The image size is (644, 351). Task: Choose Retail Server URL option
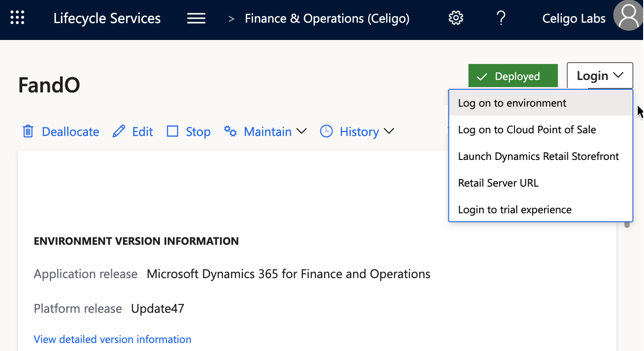click(541, 183)
